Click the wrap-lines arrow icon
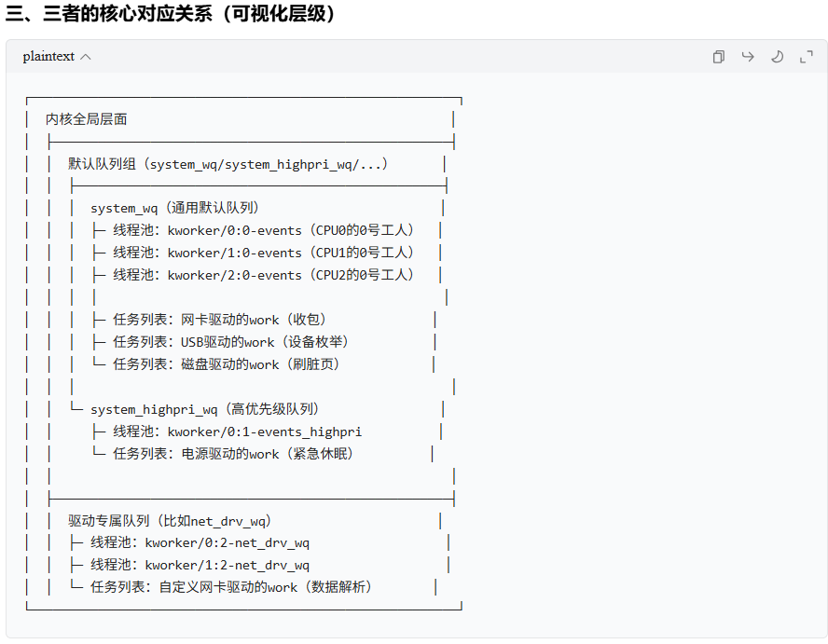Viewport: 828px width, 644px height. (x=748, y=57)
